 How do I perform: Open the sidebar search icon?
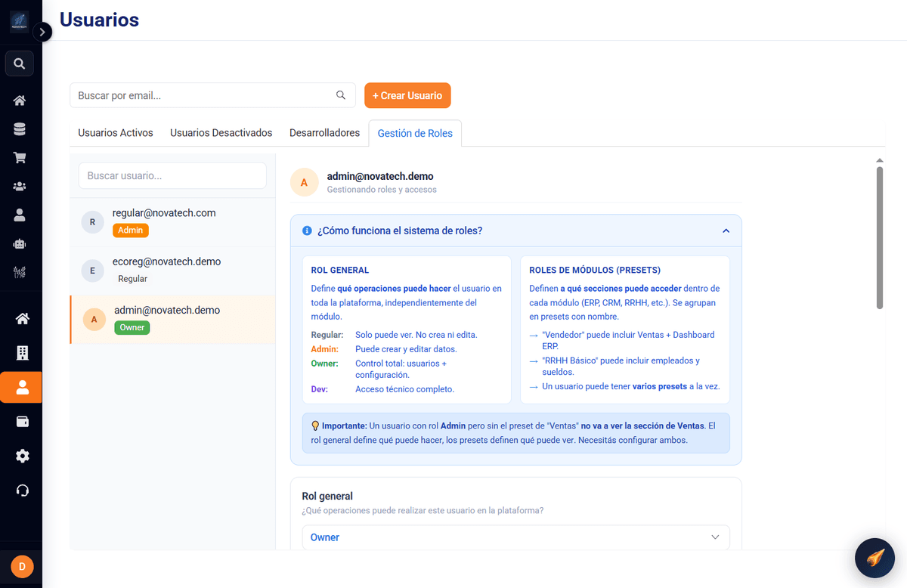[20, 63]
